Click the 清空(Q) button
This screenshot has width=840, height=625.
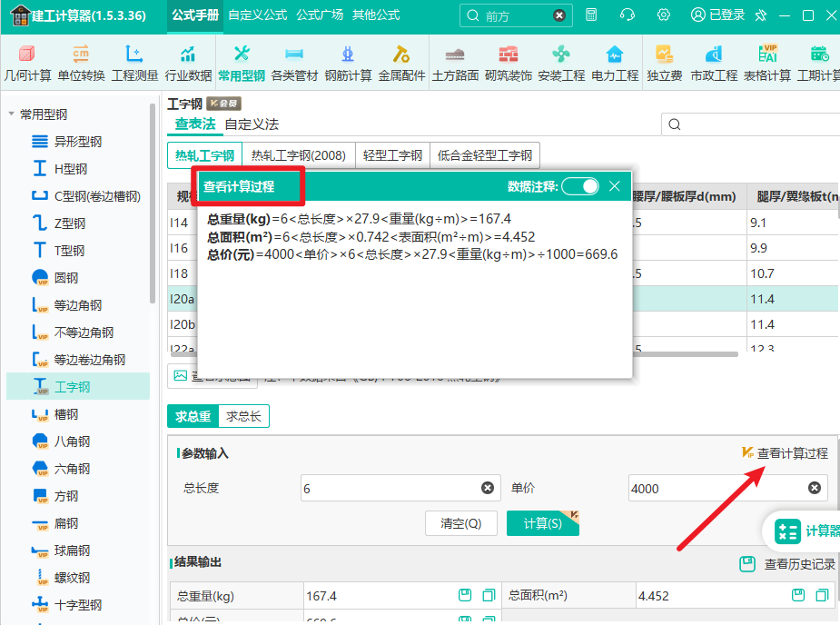tap(461, 523)
